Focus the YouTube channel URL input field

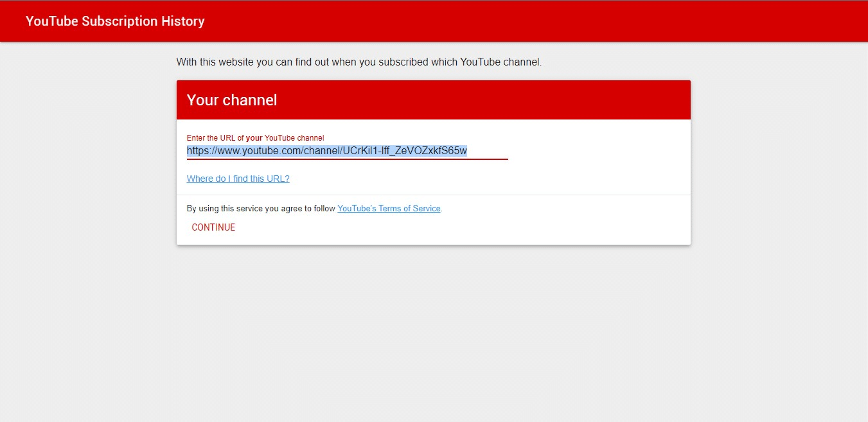click(347, 152)
